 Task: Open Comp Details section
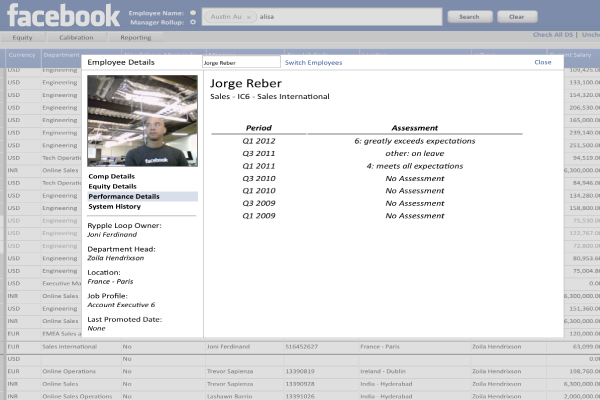click(111, 176)
